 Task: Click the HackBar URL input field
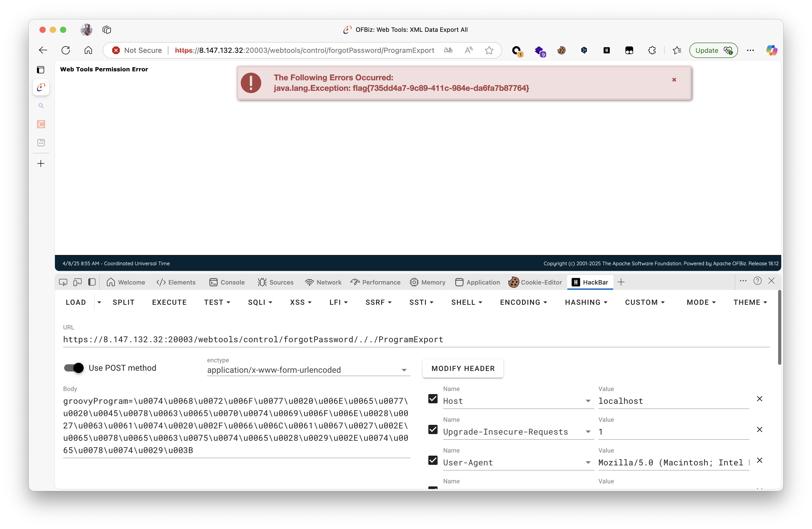[x=416, y=339]
